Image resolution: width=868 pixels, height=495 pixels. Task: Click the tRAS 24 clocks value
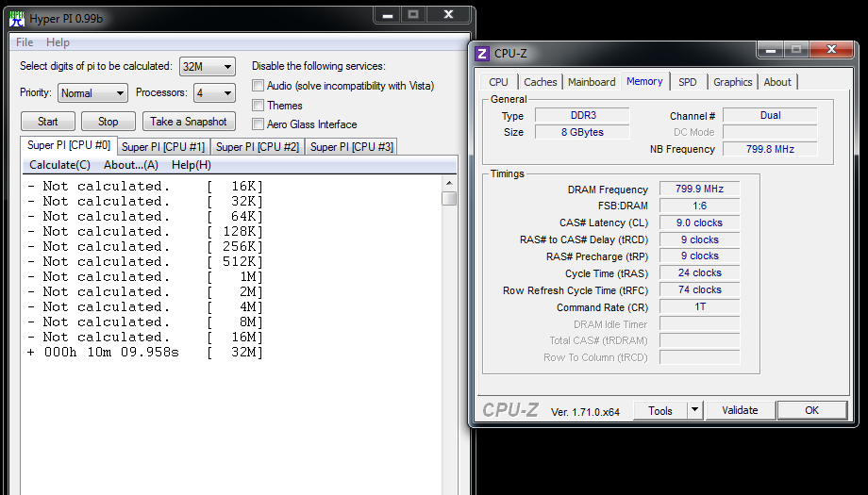(x=700, y=272)
